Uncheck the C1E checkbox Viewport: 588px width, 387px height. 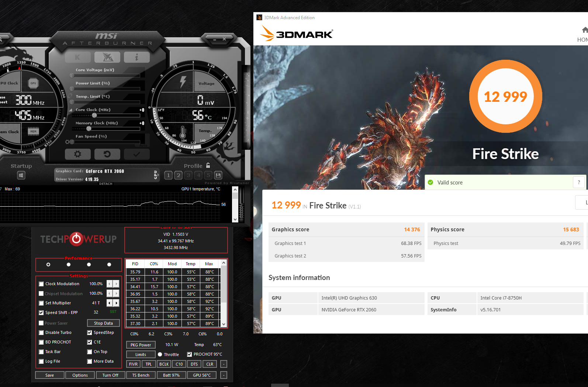[90, 342]
